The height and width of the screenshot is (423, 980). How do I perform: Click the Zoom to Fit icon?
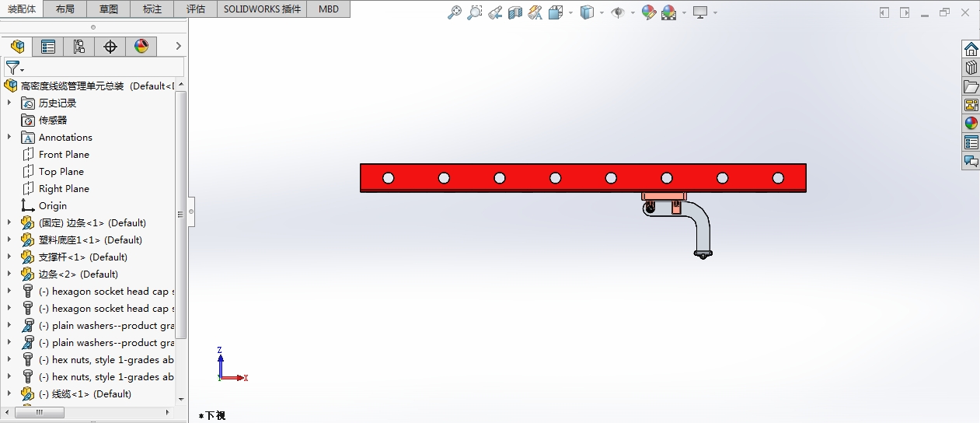[x=455, y=12]
